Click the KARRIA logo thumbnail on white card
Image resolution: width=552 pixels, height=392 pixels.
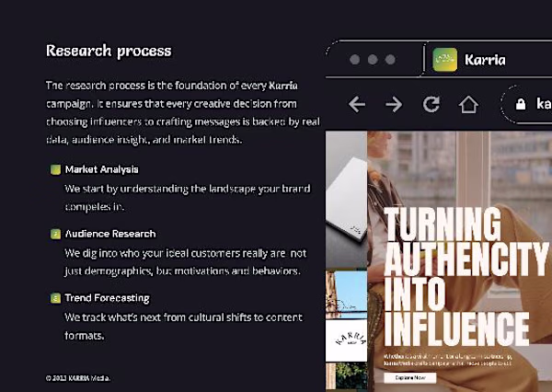(x=347, y=340)
